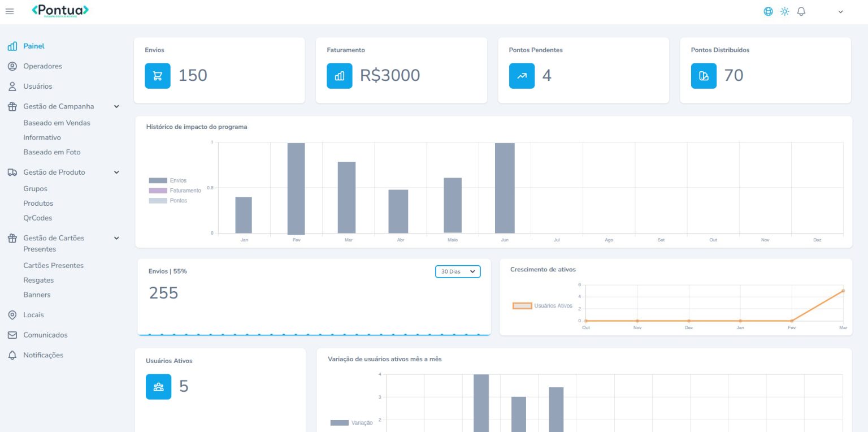
Task: Toggle Faturamento legend color swatch
Action: pyautogui.click(x=158, y=191)
